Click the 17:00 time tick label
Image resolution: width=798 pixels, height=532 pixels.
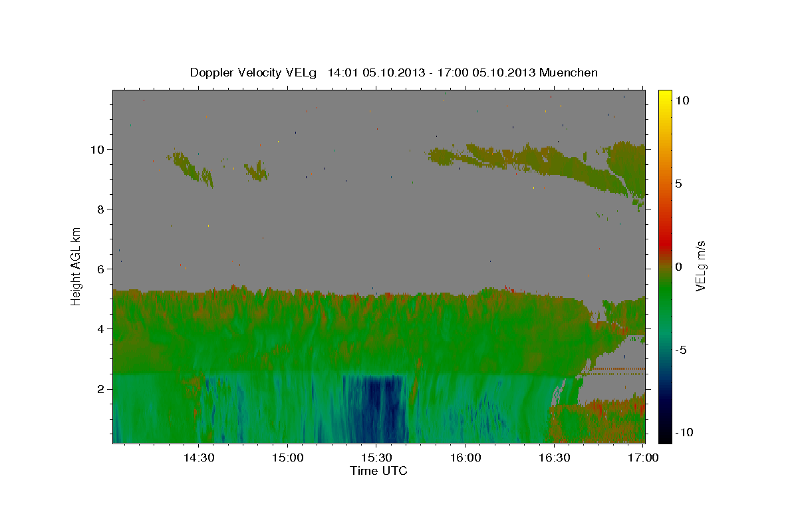click(644, 458)
